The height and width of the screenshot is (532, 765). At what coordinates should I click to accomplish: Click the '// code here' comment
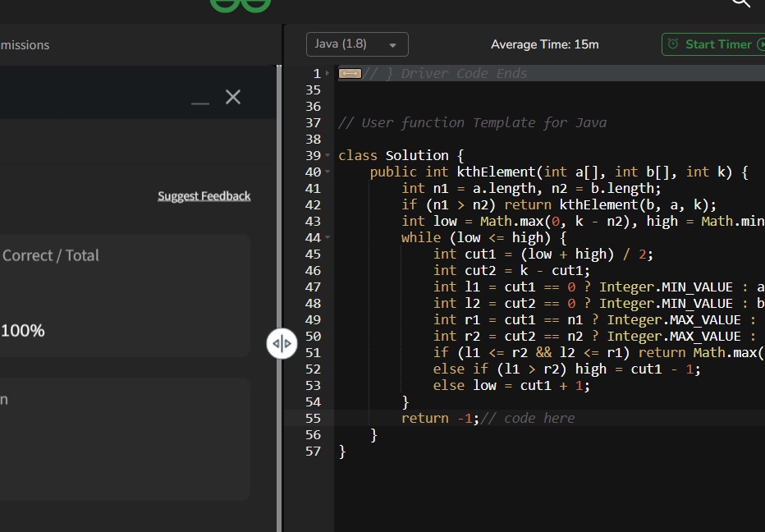528,418
